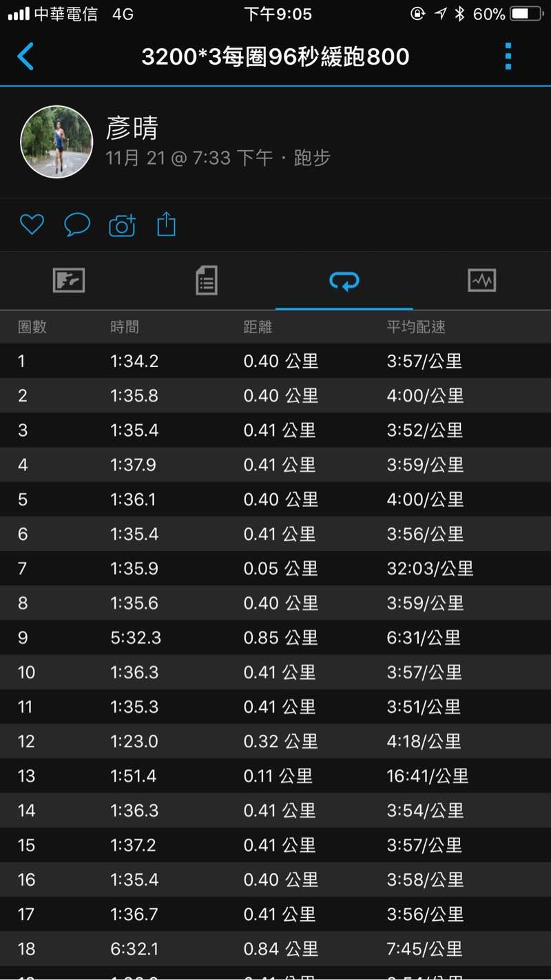Image resolution: width=551 pixels, height=980 pixels.
Task: Select lap 9 row with 5:32.3
Action: coord(275,638)
